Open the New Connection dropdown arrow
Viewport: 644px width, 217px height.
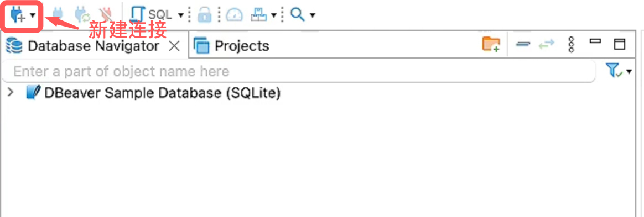click(x=33, y=15)
